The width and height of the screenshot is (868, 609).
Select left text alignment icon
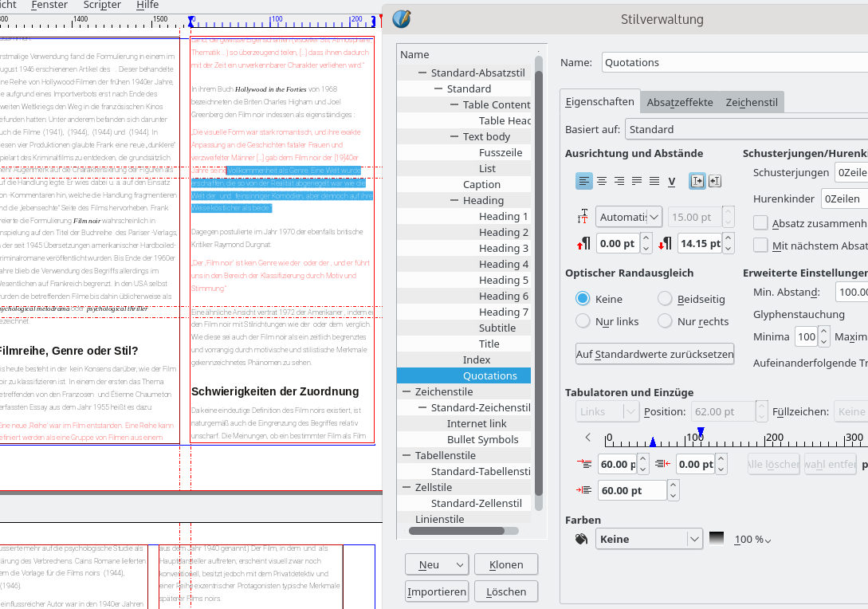[584, 182]
